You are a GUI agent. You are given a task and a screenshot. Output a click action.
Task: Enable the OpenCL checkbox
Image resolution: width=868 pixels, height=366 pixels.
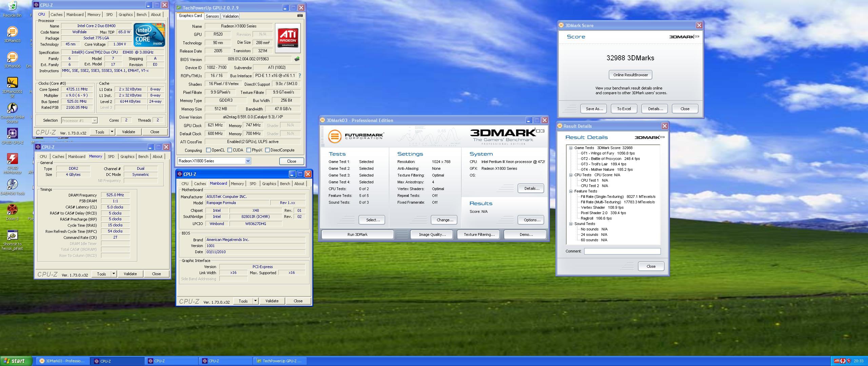point(209,150)
